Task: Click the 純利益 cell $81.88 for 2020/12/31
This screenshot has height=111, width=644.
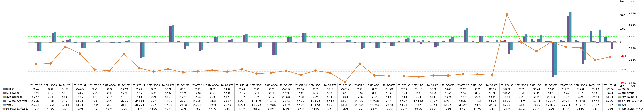Action: click(595, 89)
